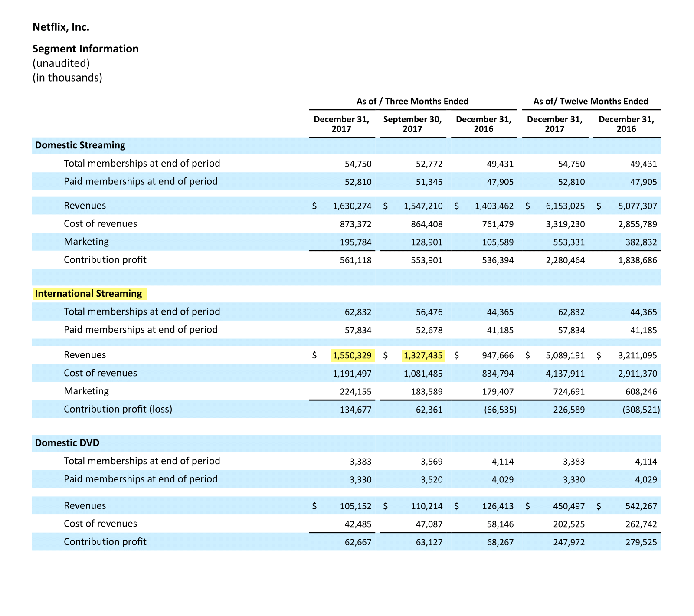This screenshot has height=616, width=694.
Task: Click marketing value 128,901
Action: [427, 242]
